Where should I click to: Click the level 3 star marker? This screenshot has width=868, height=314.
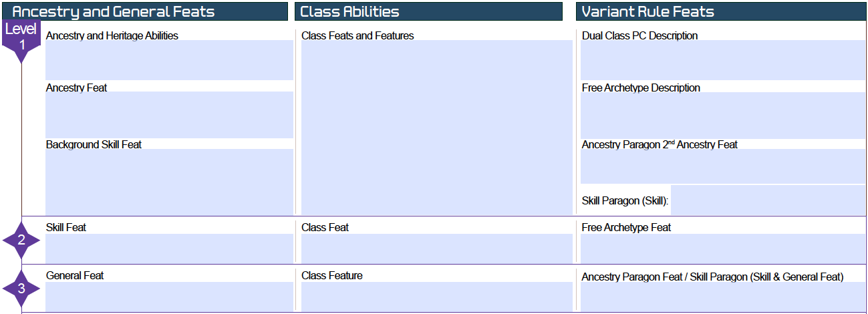[21, 289]
